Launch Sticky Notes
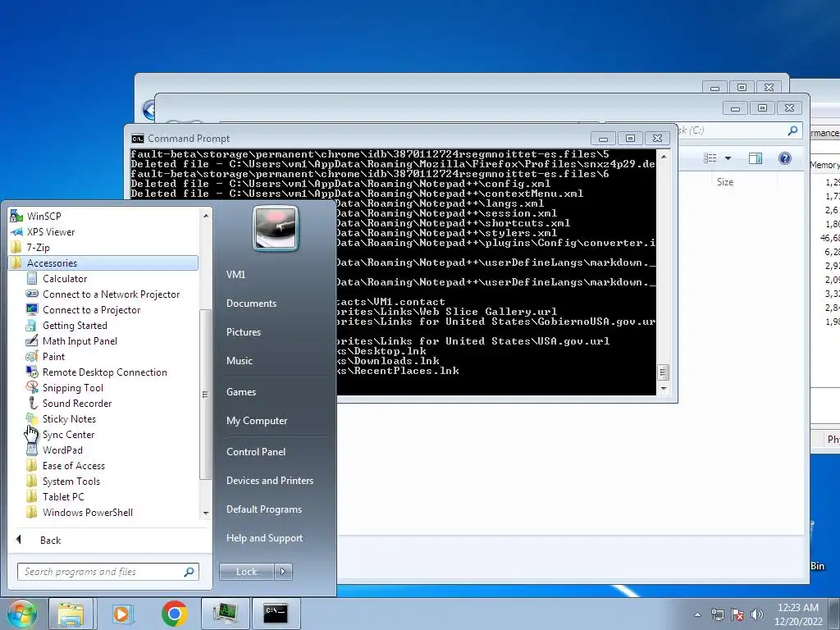This screenshot has height=630, width=840. (x=69, y=418)
